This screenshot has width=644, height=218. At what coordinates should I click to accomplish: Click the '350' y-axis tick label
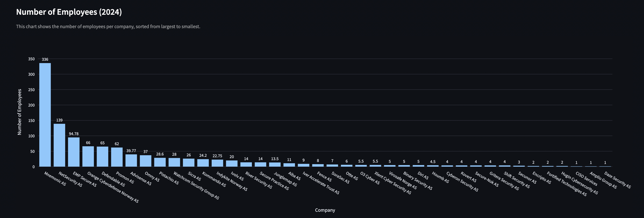(31, 59)
